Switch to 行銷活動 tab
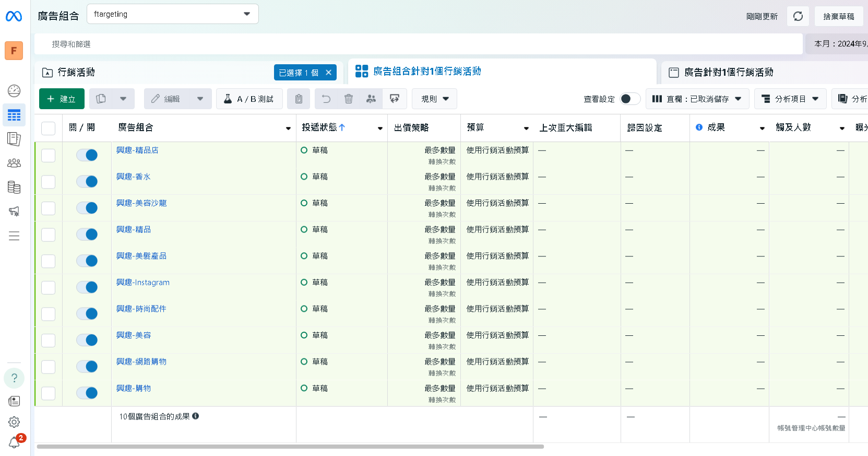Image resolution: width=868 pixels, height=456 pixels. [76, 73]
